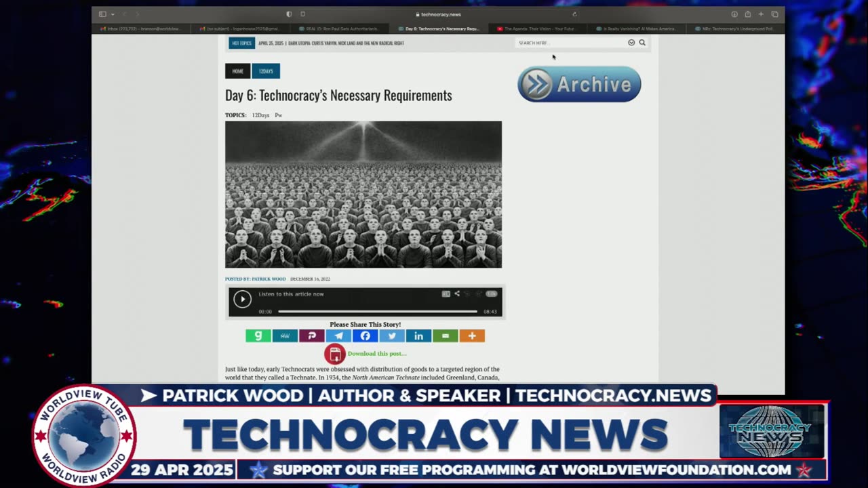
Task: Open more sharing options plus icon
Action: coord(472,336)
